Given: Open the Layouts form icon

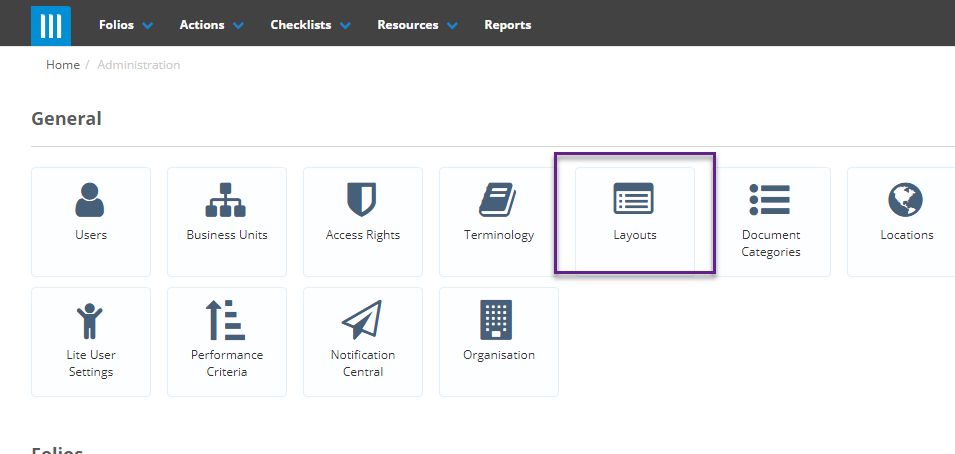Looking at the screenshot, I should click(633, 198).
